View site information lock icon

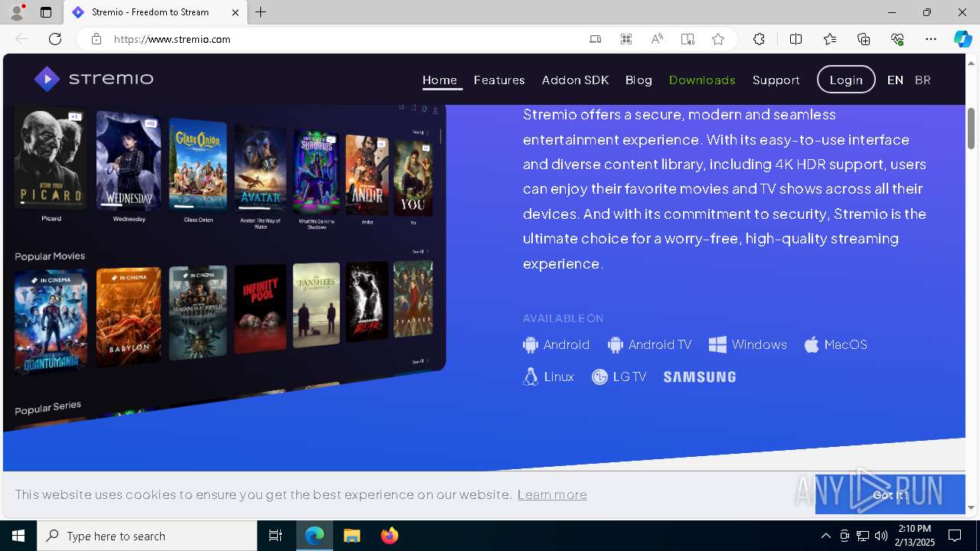(96, 39)
